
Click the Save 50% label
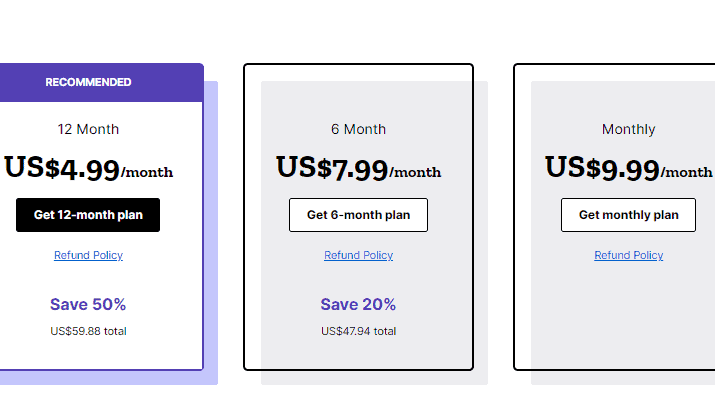pos(88,304)
